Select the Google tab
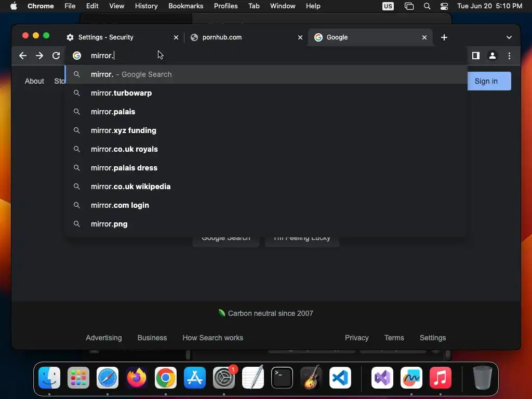Image resolution: width=532 pixels, height=399 pixels. tap(370, 37)
